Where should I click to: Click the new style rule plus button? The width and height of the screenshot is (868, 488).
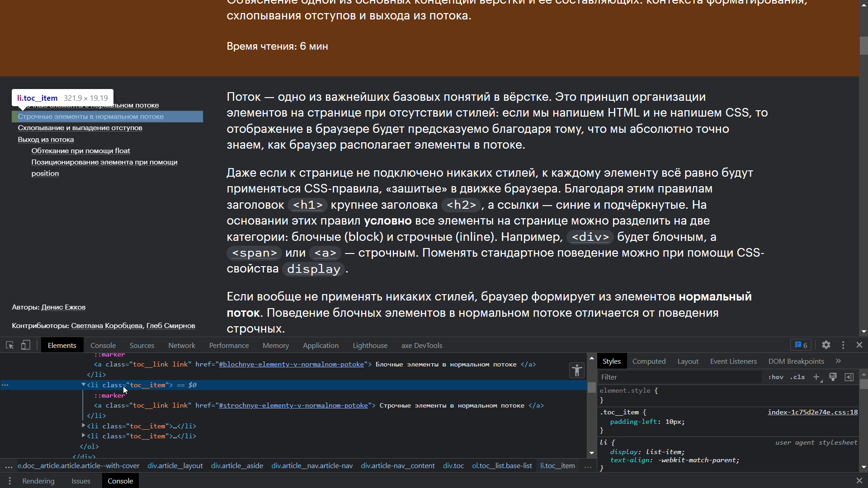coord(816,377)
